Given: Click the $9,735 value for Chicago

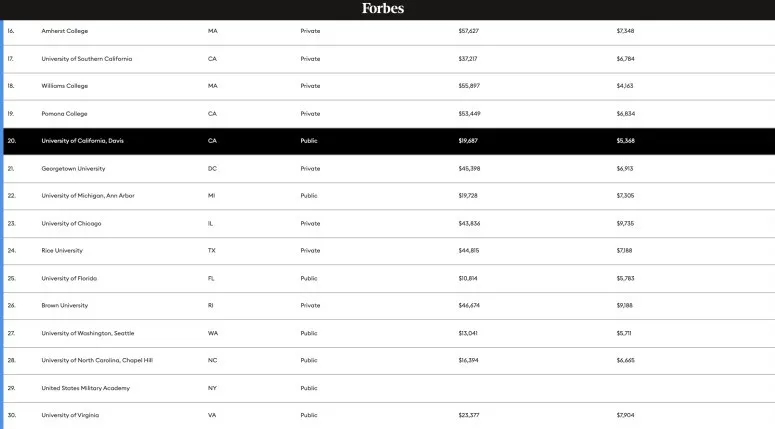Looking at the screenshot, I should click(626, 223).
